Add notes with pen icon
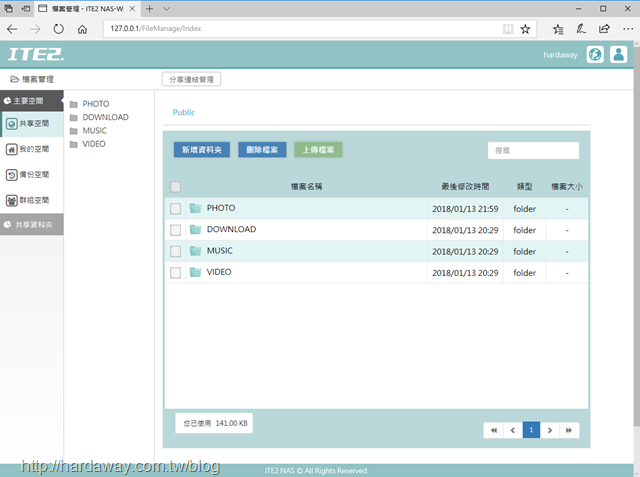Image resolution: width=640 pixels, height=477 pixels. (581, 29)
